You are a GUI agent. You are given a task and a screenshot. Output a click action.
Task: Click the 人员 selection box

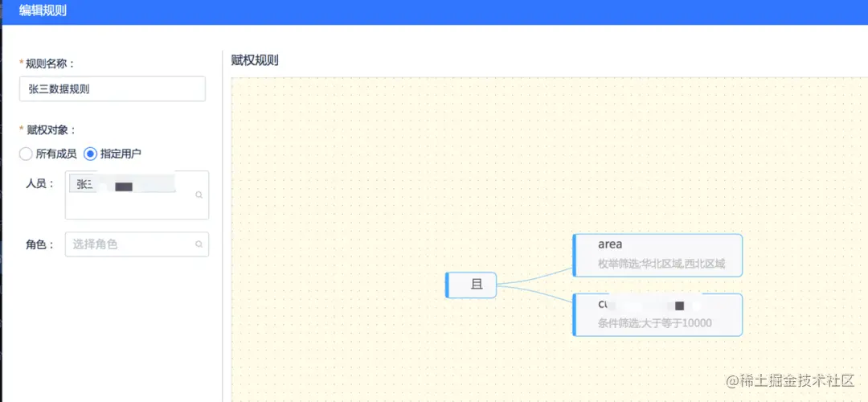[x=137, y=195]
